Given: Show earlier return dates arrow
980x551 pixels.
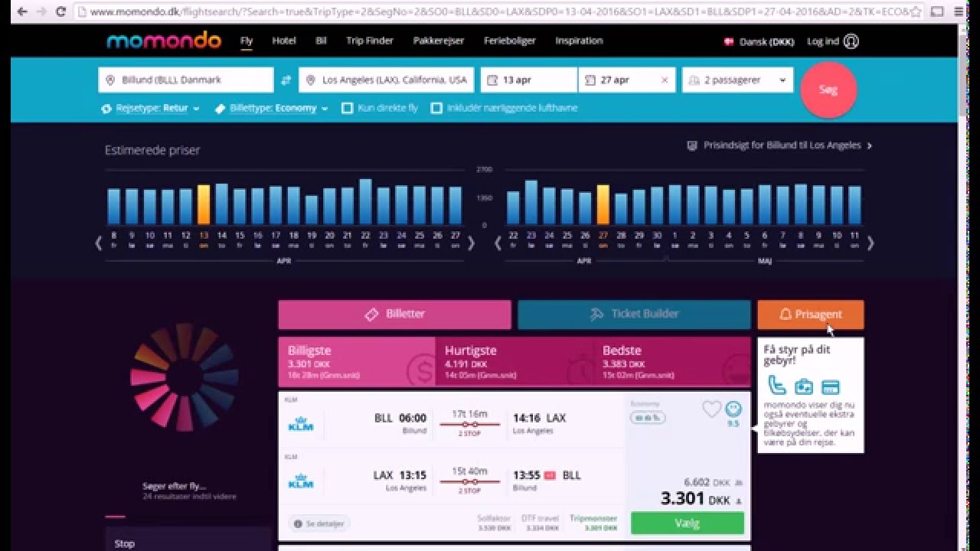Looking at the screenshot, I should [x=498, y=243].
